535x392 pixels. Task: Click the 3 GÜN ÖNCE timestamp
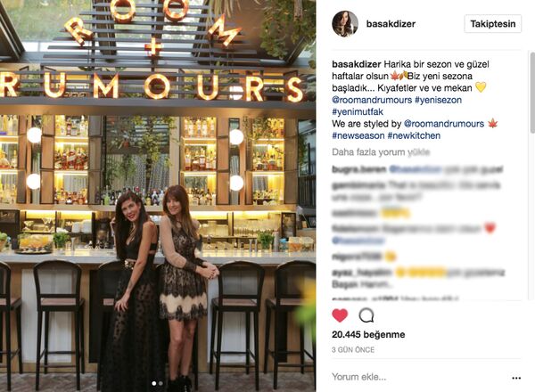pos(353,350)
